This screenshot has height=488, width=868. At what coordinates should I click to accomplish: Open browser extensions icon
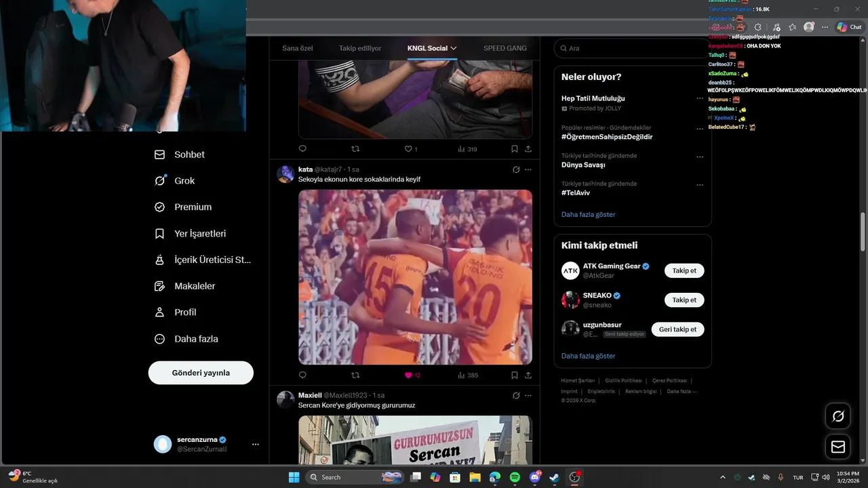[757, 27]
